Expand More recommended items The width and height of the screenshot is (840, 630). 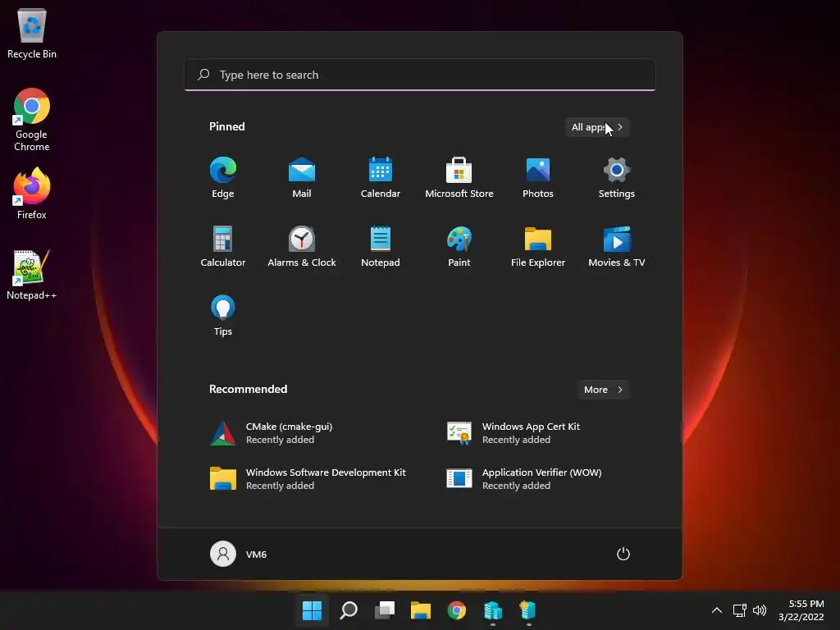603,390
